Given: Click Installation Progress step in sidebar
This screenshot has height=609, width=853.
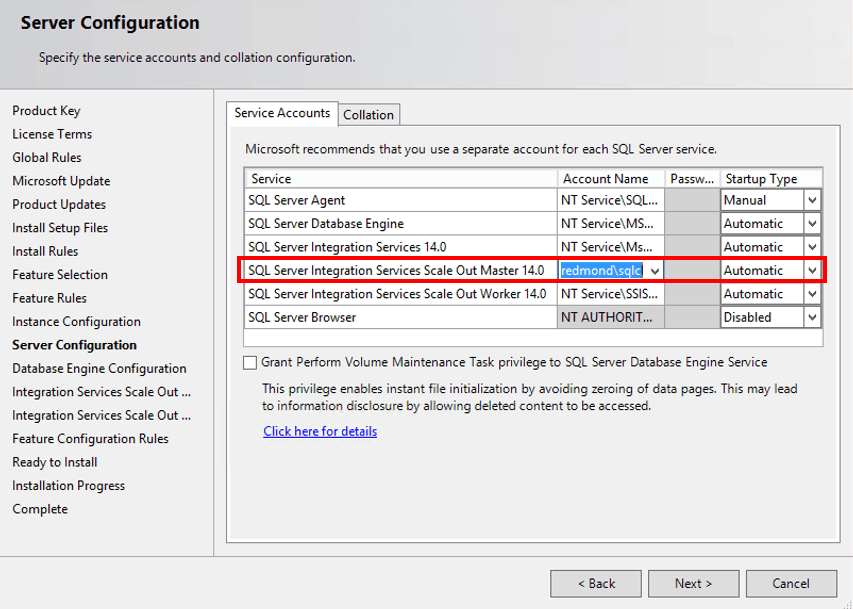Looking at the screenshot, I should (69, 485).
